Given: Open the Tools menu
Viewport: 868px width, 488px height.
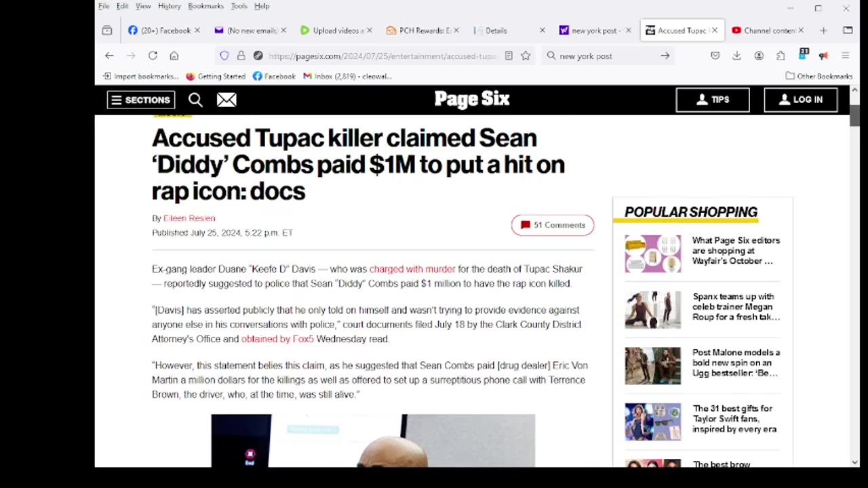Looking at the screenshot, I should click(239, 6).
